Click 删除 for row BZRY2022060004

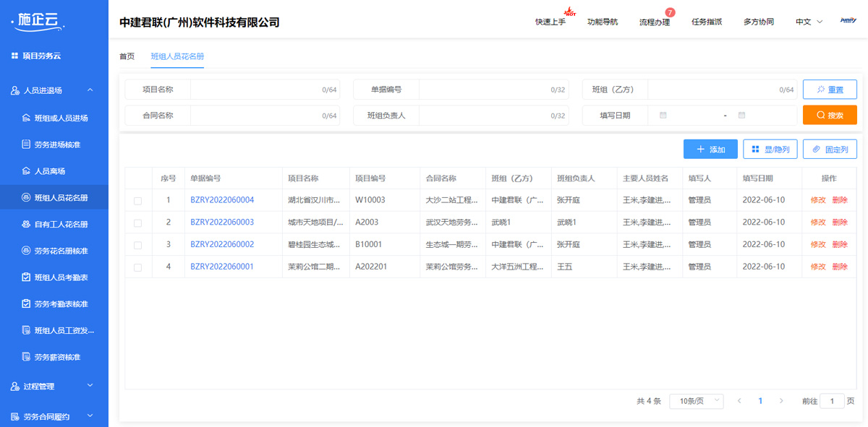840,200
